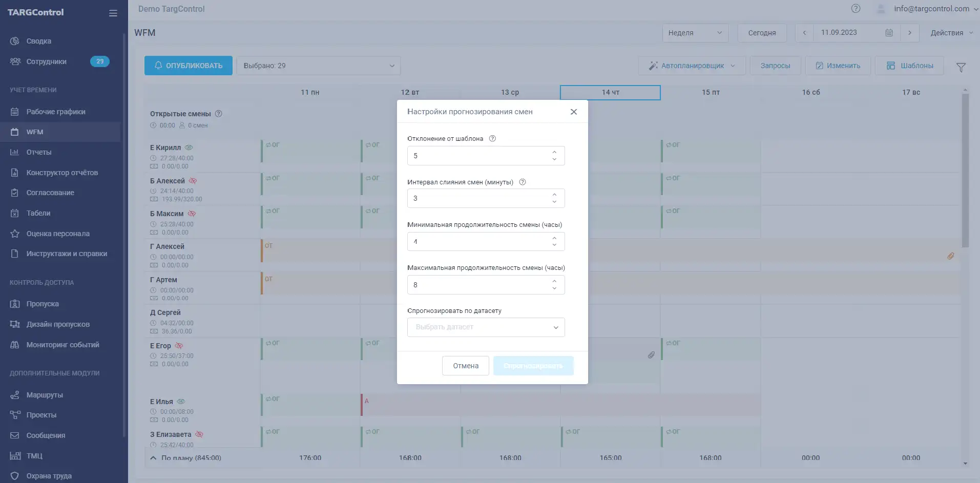Open the calendar icon beside the date 11.09.2023
This screenshot has width=980, height=483.
tap(889, 32)
